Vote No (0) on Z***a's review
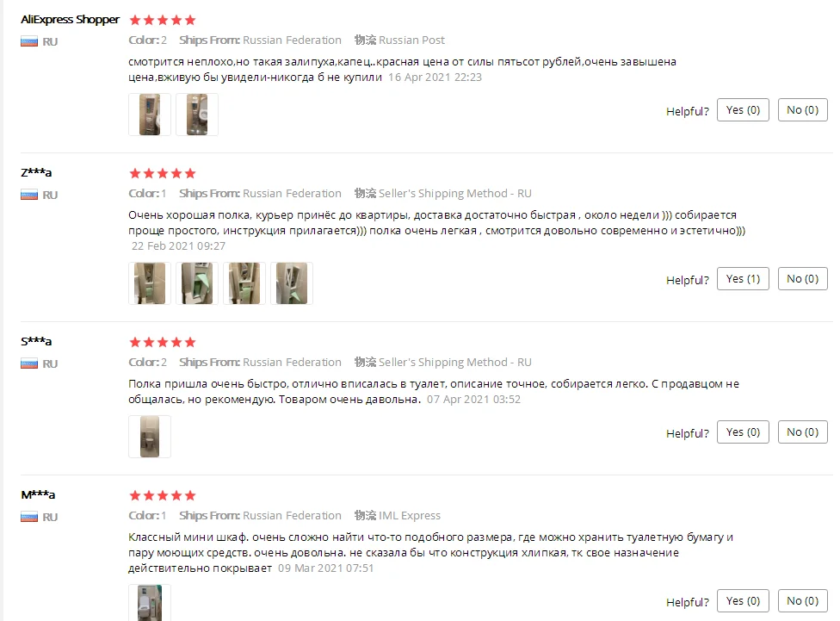 click(x=802, y=279)
